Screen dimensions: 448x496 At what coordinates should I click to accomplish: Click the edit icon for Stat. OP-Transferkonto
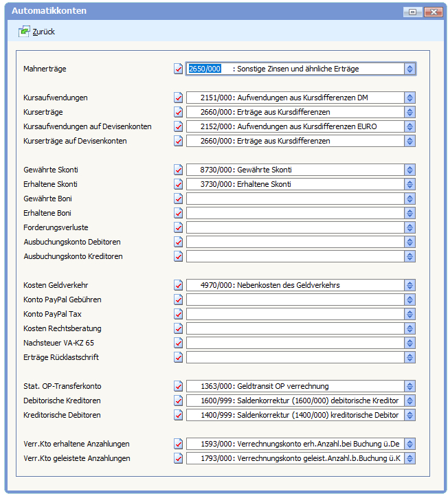coord(179,386)
